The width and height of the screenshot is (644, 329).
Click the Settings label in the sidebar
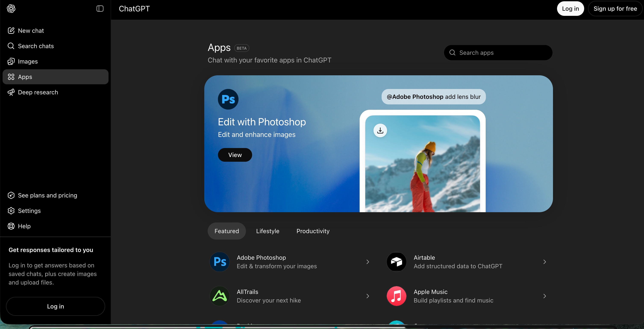click(x=29, y=211)
